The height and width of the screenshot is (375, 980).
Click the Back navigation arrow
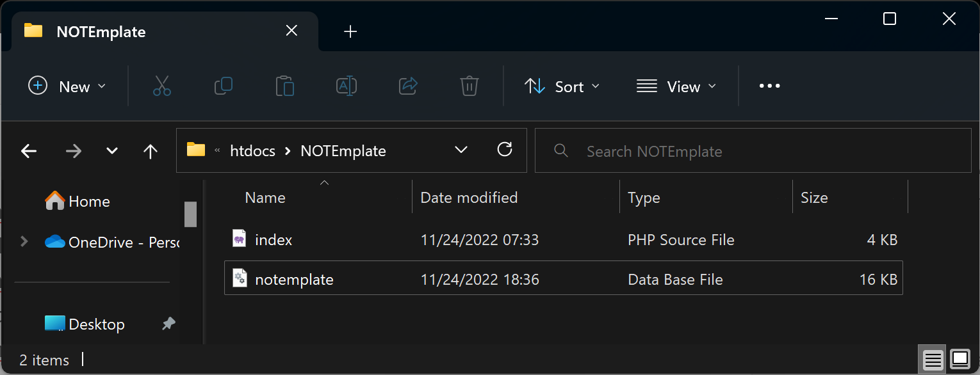(29, 151)
